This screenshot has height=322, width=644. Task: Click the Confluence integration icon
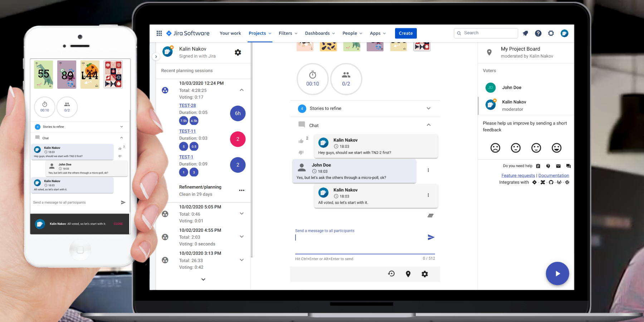pos(543,182)
